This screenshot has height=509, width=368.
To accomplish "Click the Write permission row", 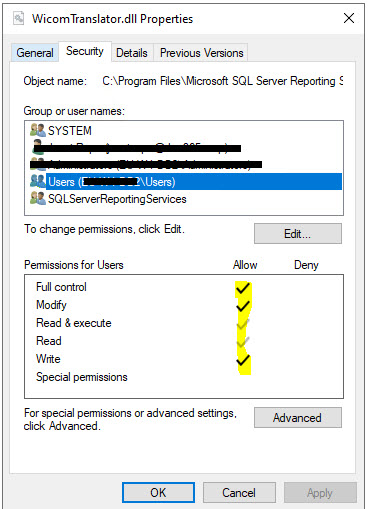I will click(184, 359).
